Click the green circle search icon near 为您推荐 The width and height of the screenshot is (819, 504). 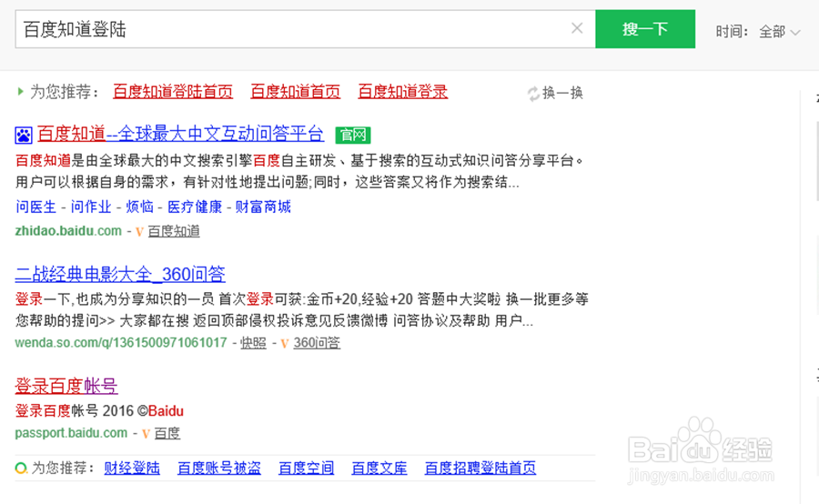coord(22,468)
